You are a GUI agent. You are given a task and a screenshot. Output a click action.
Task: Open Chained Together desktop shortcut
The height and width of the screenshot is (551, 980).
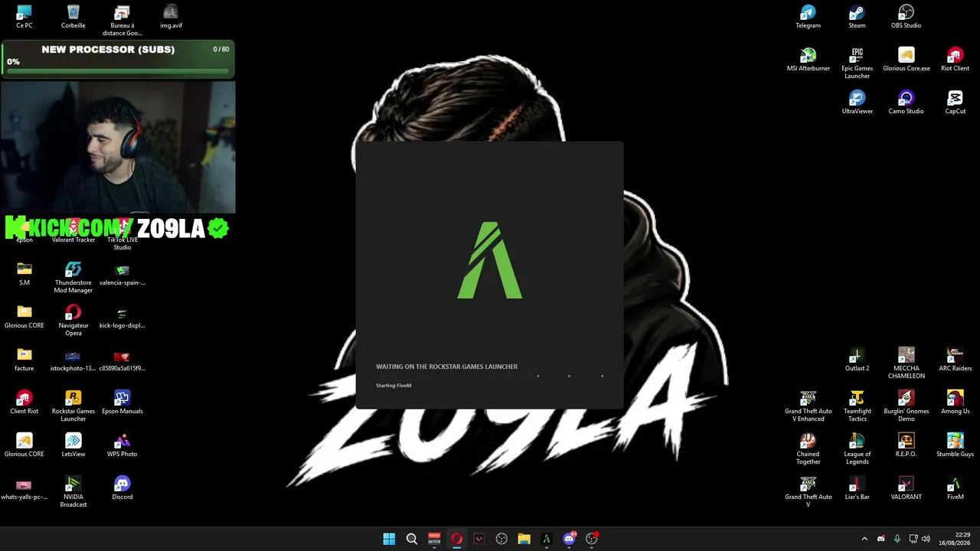pos(808,449)
